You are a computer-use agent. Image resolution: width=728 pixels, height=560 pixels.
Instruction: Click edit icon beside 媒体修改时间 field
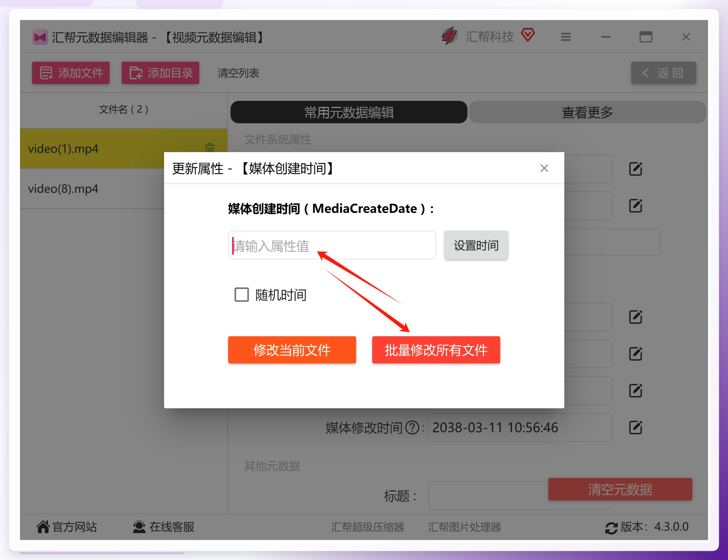pos(636,428)
